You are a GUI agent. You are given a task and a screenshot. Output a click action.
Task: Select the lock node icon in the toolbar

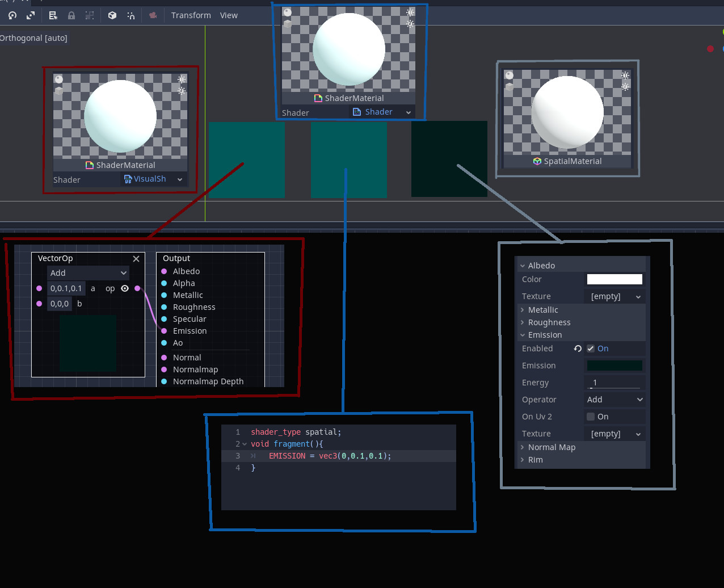coord(71,15)
